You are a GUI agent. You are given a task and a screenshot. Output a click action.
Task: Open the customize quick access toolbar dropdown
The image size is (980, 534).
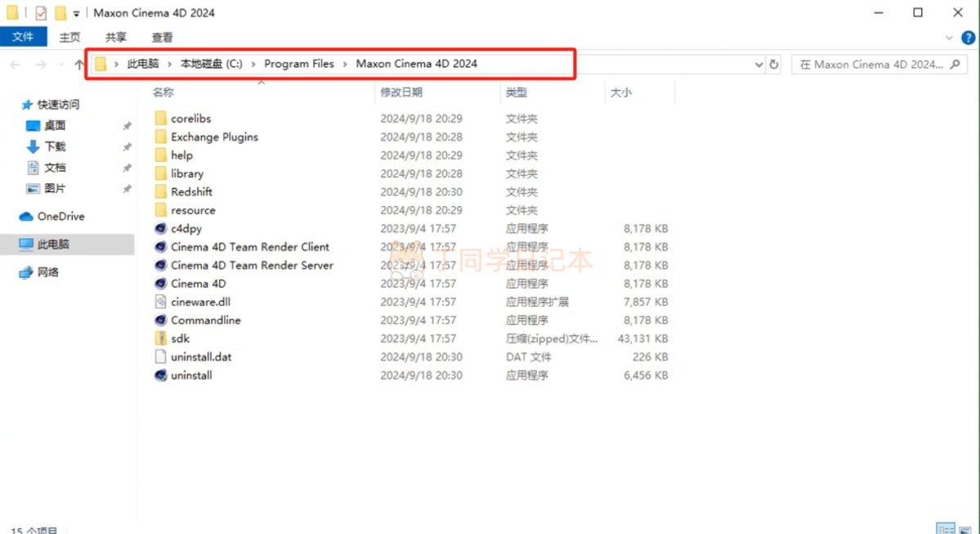(x=76, y=13)
